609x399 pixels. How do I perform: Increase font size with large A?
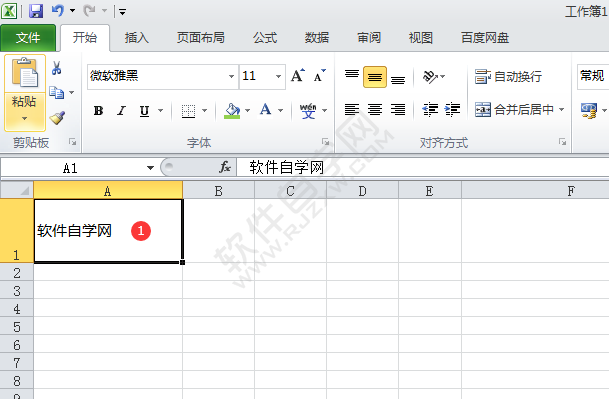298,75
